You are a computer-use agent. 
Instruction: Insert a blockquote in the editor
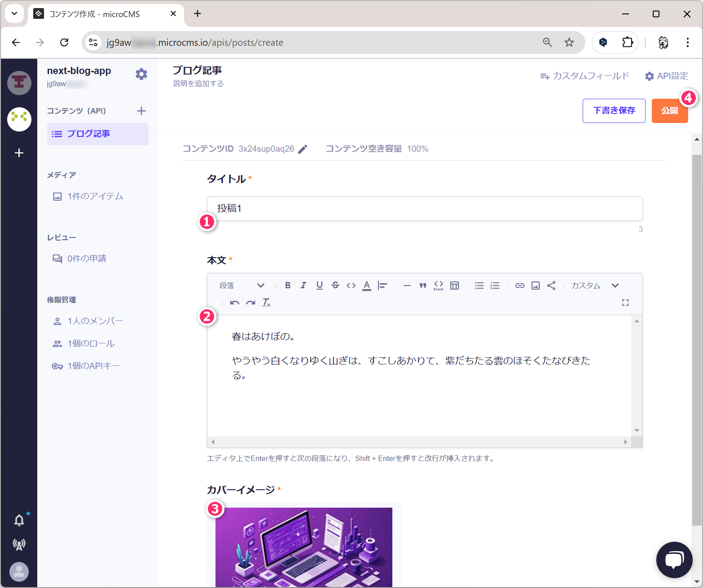422,285
